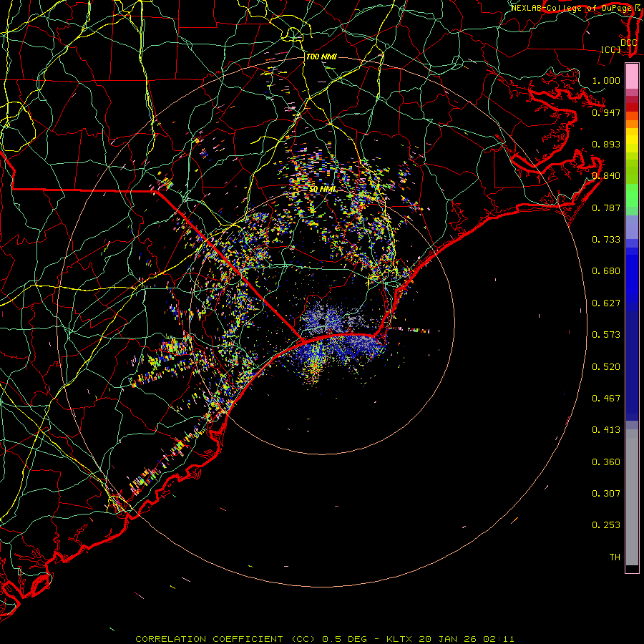Image resolution: width=644 pixels, height=644 pixels.
Task: Click the TH threshold label on the scale
Action: pos(615,557)
